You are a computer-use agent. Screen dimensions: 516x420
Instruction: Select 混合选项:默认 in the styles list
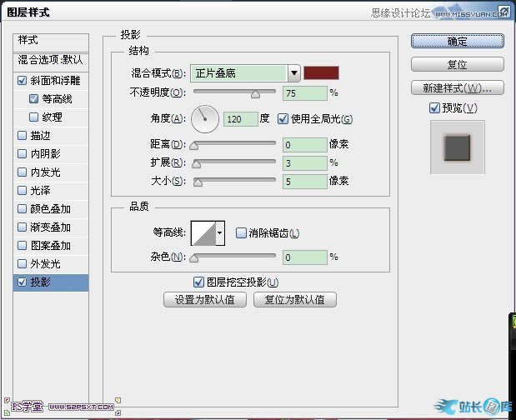coord(52,60)
